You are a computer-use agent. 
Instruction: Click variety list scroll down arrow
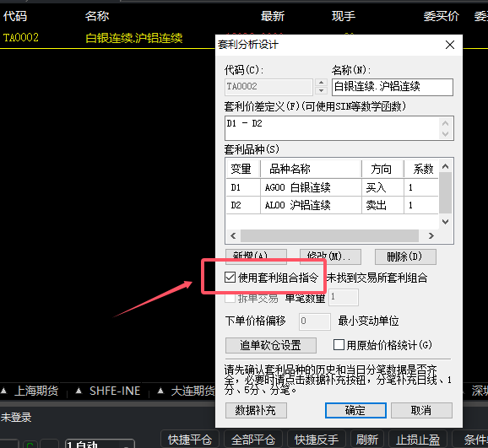445,222
